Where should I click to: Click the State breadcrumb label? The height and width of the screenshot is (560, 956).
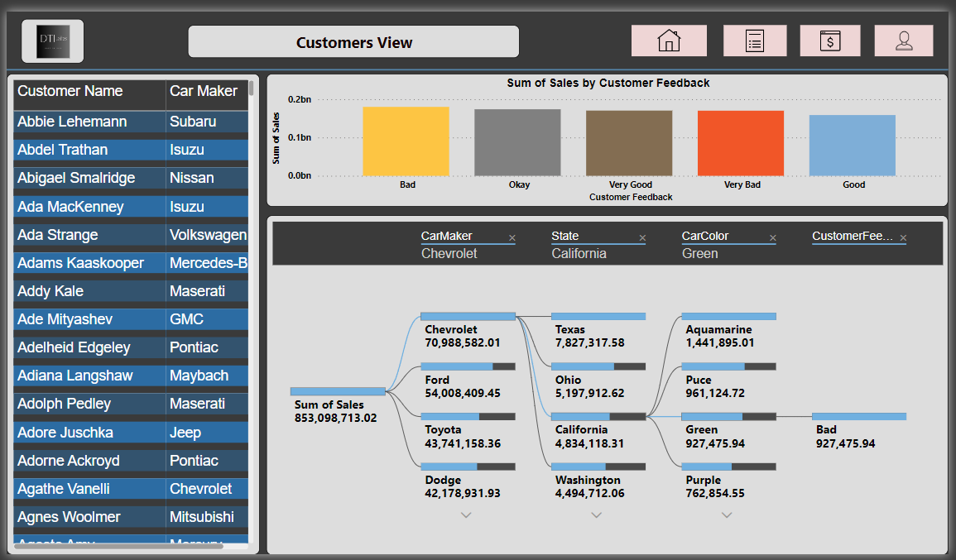pyautogui.click(x=564, y=236)
